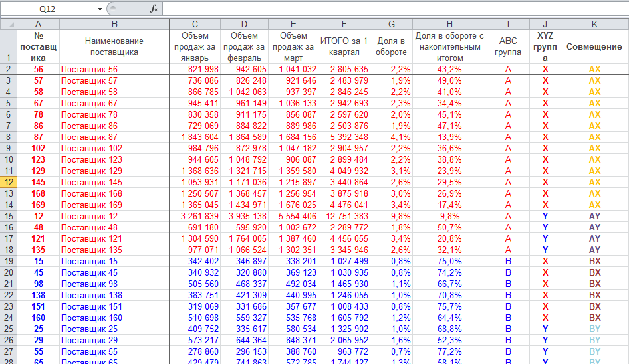The width and height of the screenshot is (629, 364).
Task: Click 'BX' cell in Поставщик 98 row
Action: click(594, 284)
